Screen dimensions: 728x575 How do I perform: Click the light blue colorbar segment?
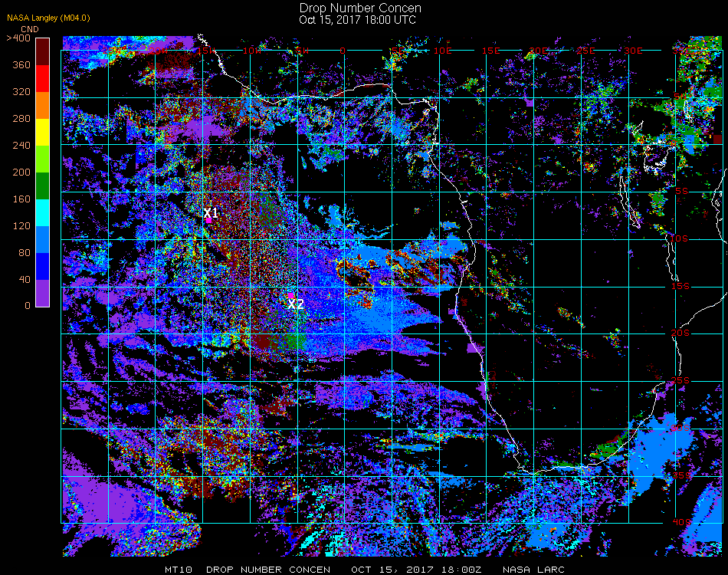(42, 240)
